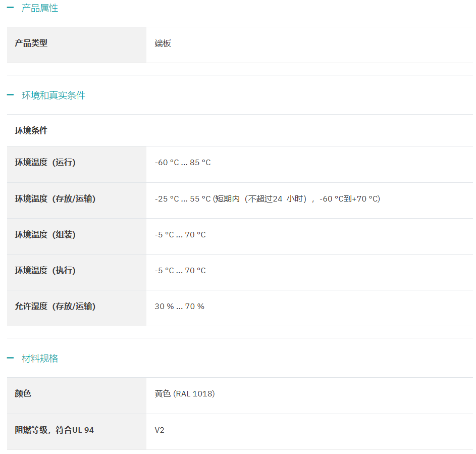Click the minus icon beside 材料规格
The height and width of the screenshot is (454, 476).
pyautogui.click(x=10, y=358)
